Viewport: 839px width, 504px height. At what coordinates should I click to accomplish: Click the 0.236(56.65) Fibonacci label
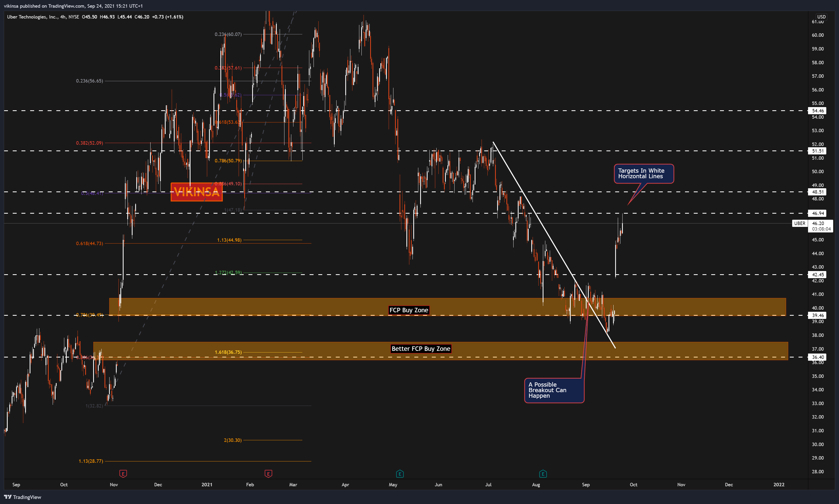point(89,81)
